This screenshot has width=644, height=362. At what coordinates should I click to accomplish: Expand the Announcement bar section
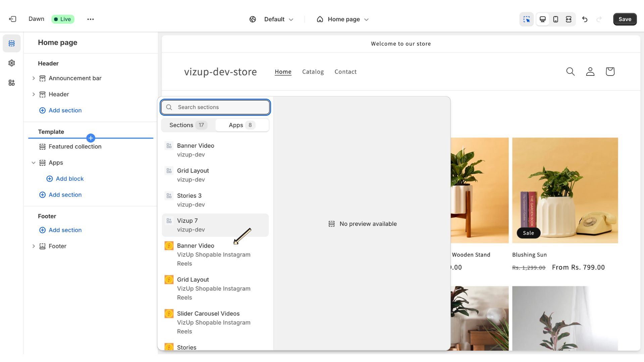coord(34,78)
